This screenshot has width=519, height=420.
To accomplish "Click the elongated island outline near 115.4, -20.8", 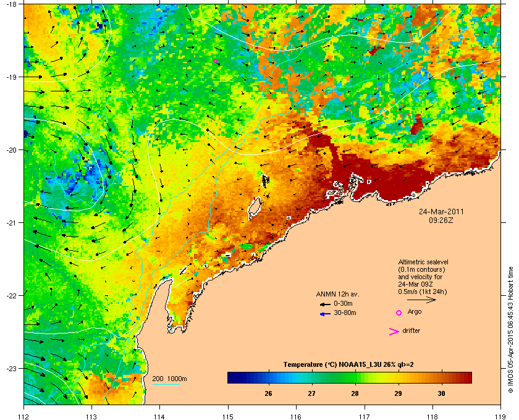I will click(x=255, y=209).
